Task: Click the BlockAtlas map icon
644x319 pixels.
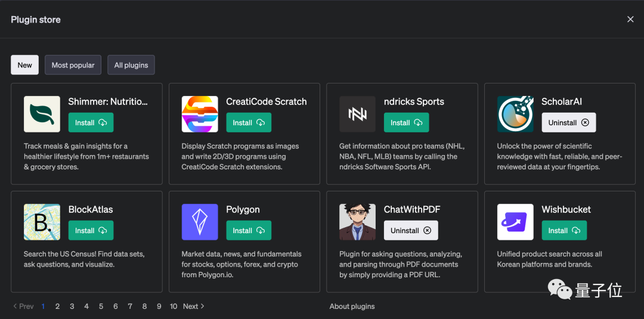Action: [42, 222]
